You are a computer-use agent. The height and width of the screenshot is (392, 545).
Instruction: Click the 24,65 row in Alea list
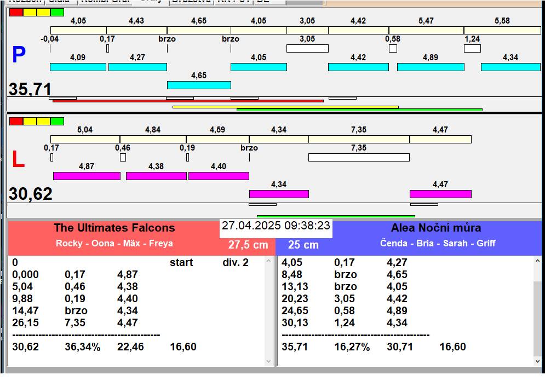tap(345, 310)
